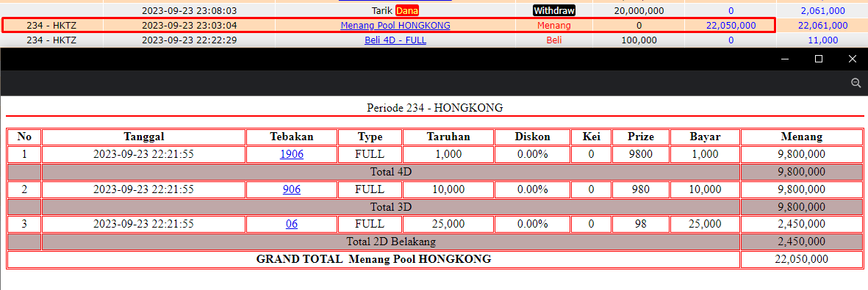This screenshot has width=868, height=290.
Task: Click the Menang column header
Action: 802,137
